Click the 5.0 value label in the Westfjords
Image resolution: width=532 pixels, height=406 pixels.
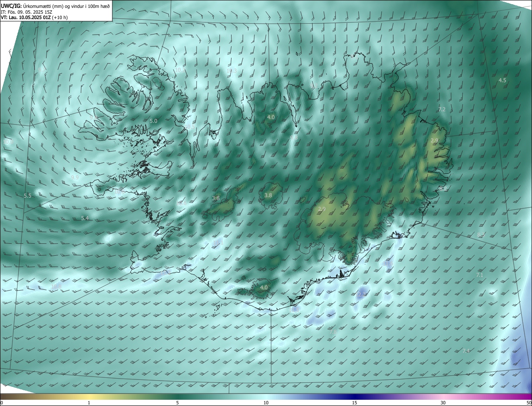pos(153,121)
